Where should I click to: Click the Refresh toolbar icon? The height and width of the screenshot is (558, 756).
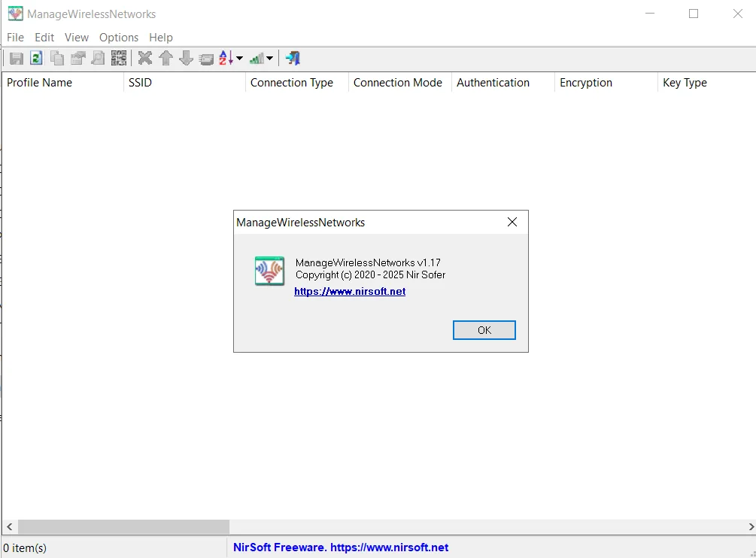click(x=36, y=59)
